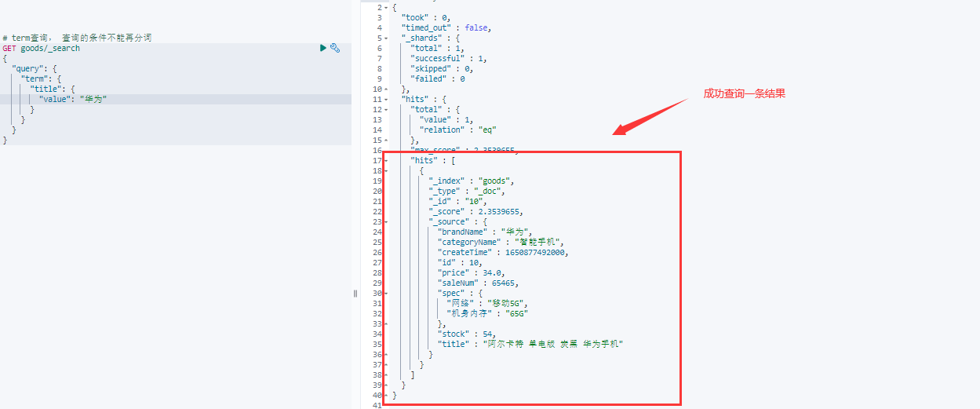This screenshot has height=409, width=980.
Task: Click the # term查询 comment line
Action: click(x=77, y=38)
